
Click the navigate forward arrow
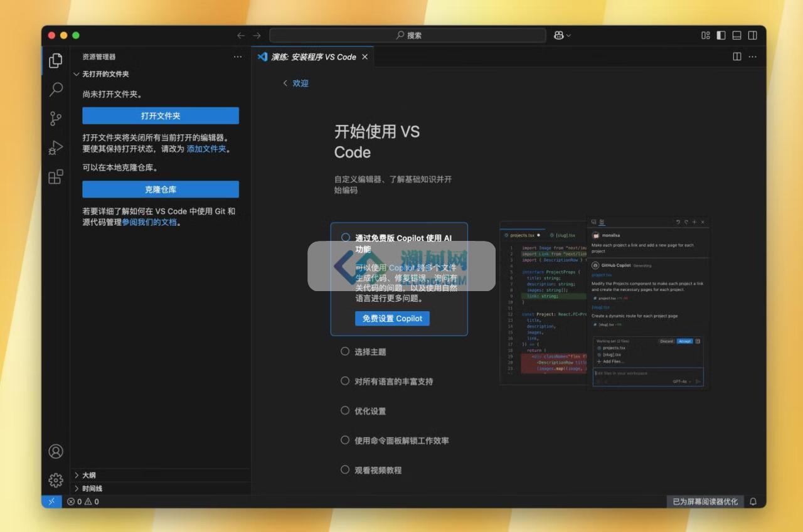point(257,36)
